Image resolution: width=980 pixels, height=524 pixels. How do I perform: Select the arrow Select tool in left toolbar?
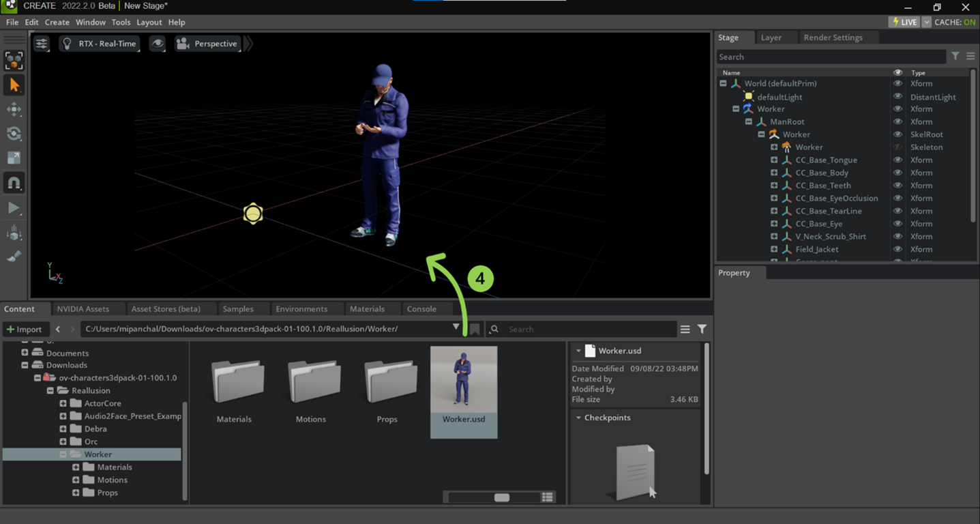[x=14, y=85]
